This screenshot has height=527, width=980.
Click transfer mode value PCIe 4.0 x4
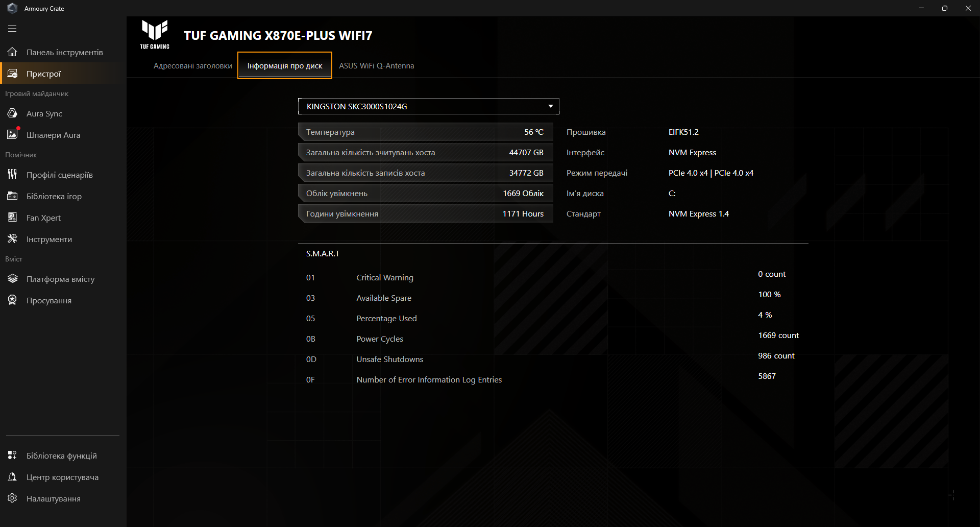click(x=711, y=173)
